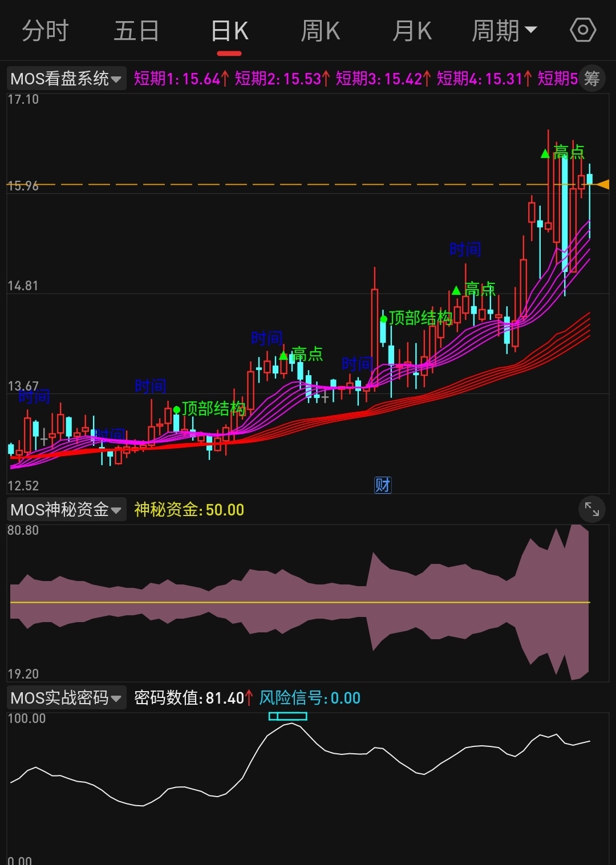This screenshot has width=616, height=865.
Task: Tap the 19.20 axis label in 神秘资金
Action: tap(23, 674)
